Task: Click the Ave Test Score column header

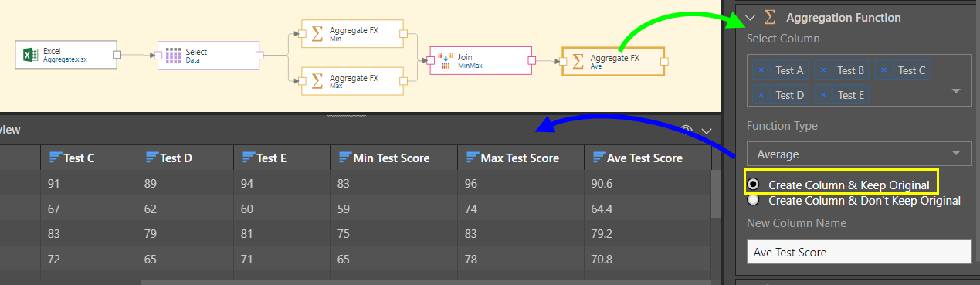Action: pos(647,158)
